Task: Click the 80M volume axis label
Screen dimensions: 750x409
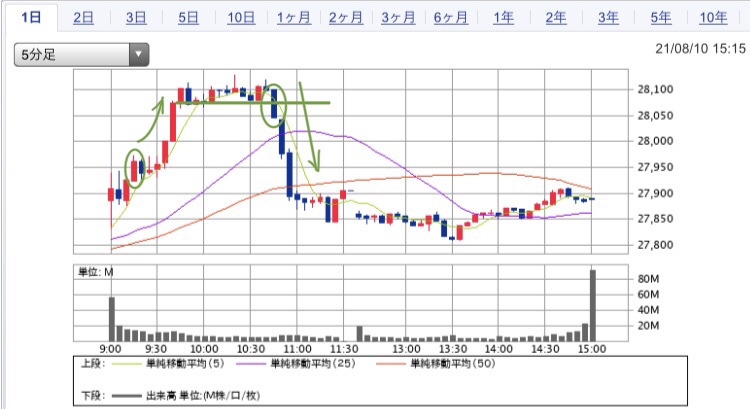Action: point(648,279)
